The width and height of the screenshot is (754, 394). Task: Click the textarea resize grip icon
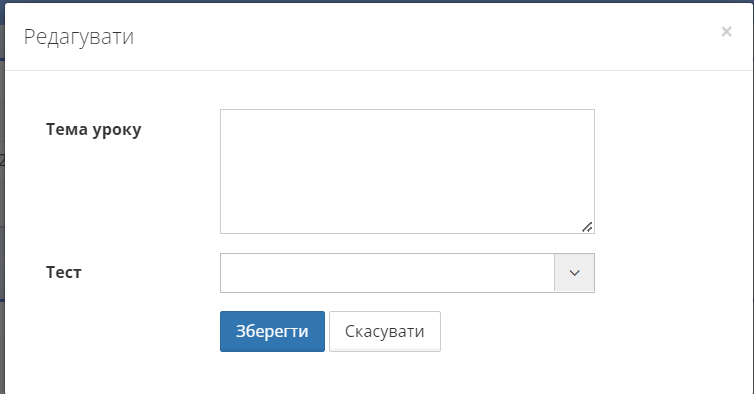(x=587, y=227)
